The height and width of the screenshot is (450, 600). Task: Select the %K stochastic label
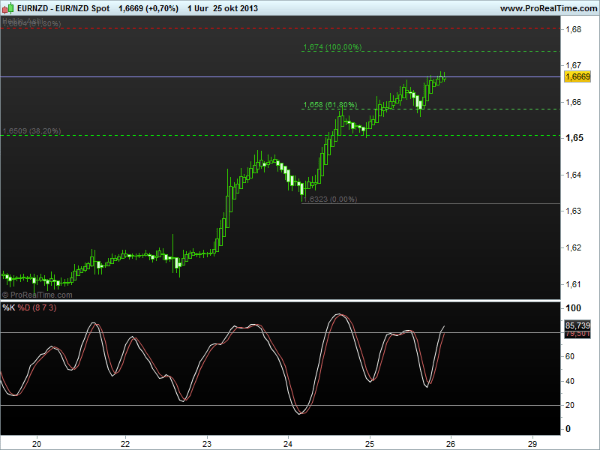(8, 308)
